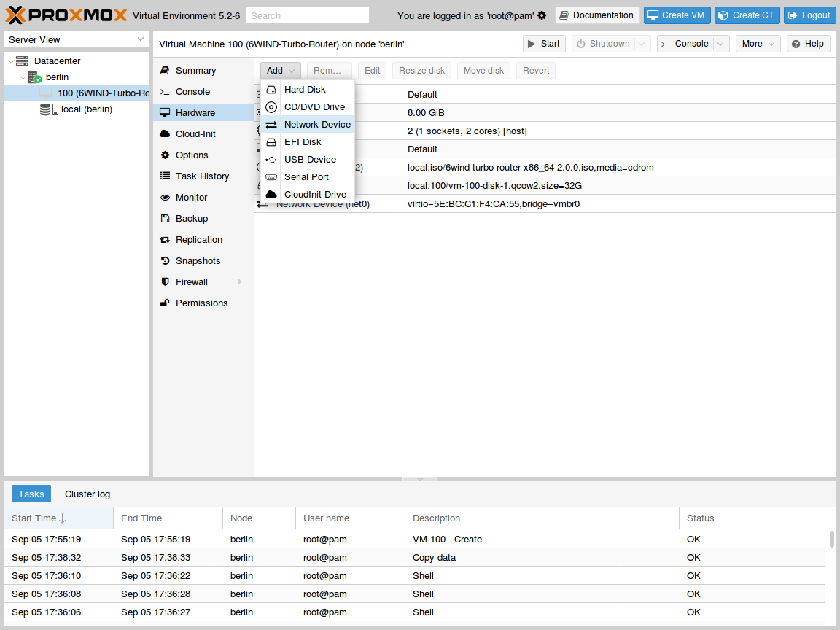Expand the Firewall submenu arrow

tap(239, 282)
